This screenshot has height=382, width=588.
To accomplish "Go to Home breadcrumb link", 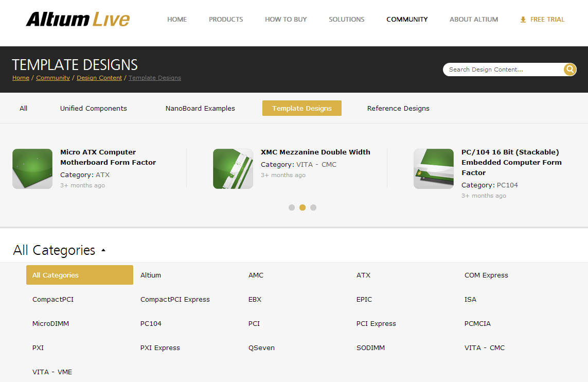I will 21,78.
